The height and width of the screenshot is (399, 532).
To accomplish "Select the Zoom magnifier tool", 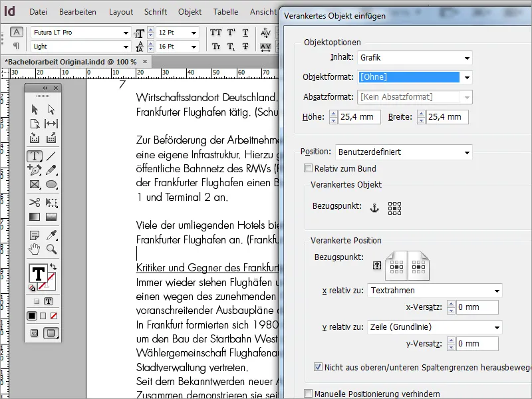I will click(52, 249).
